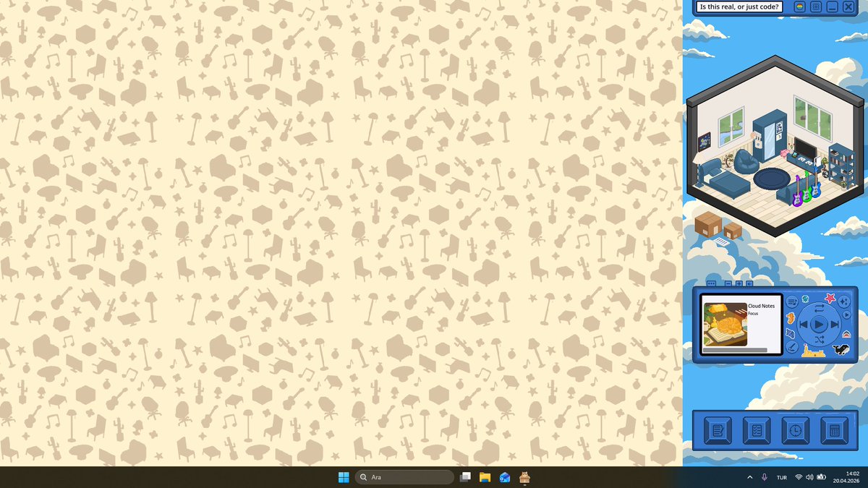Click the Ara taskbar search box

pos(404,477)
